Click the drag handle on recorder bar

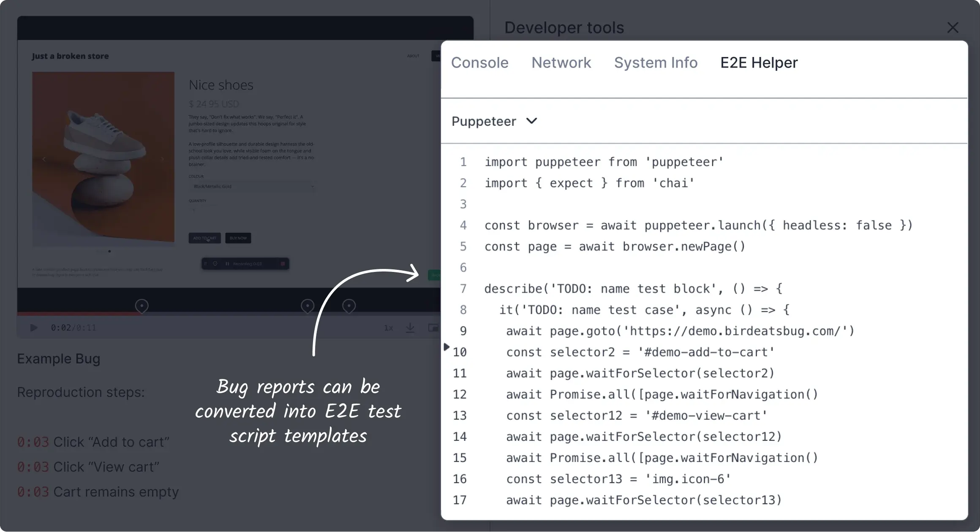[x=206, y=264]
